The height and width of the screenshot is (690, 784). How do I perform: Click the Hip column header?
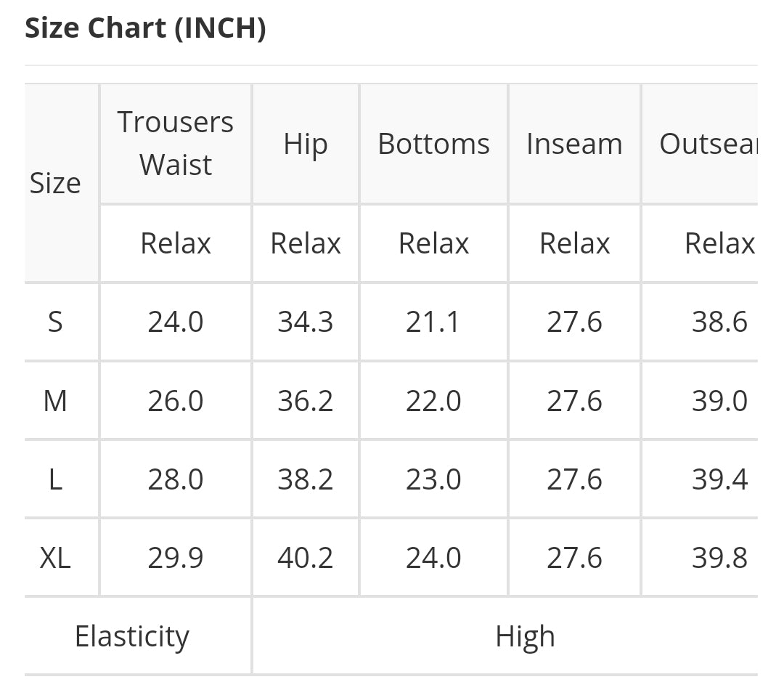point(305,144)
